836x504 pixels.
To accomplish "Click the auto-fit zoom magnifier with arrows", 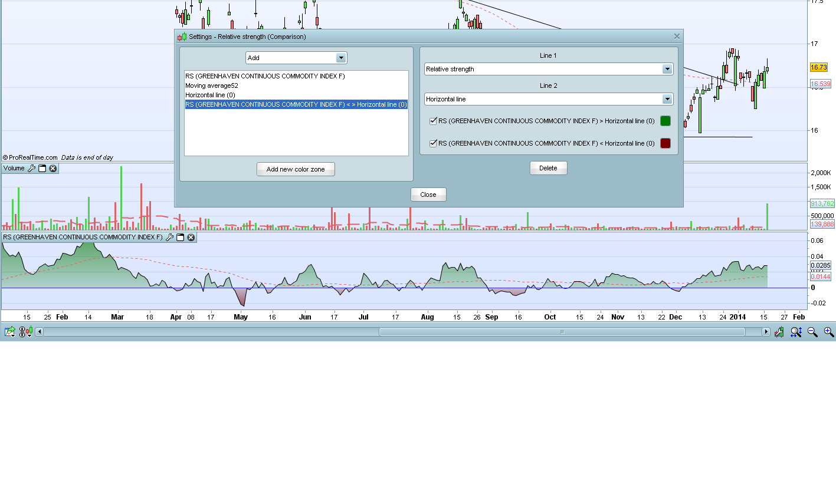I will tap(796, 332).
